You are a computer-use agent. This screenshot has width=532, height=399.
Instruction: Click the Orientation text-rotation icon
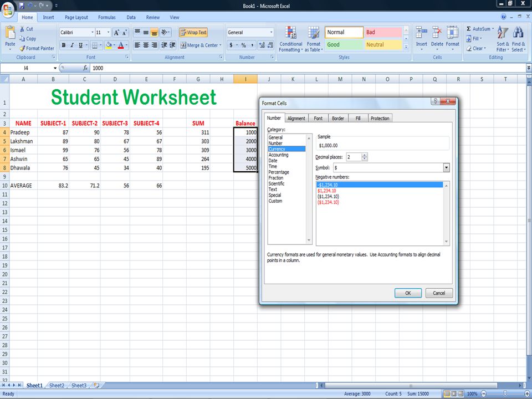(x=165, y=33)
